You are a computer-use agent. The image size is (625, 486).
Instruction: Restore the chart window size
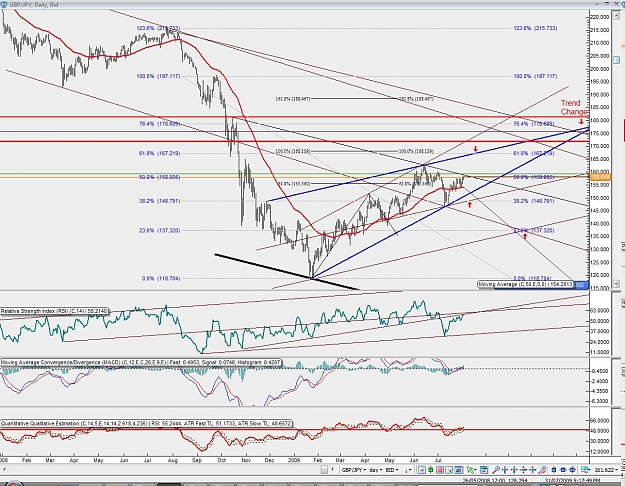pyautogui.click(x=607, y=4)
